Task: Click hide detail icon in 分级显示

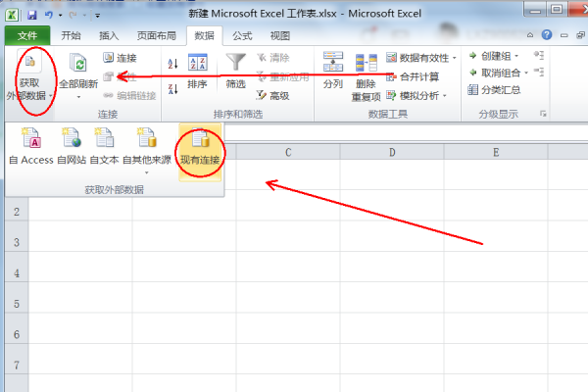Action: pyautogui.click(x=539, y=72)
